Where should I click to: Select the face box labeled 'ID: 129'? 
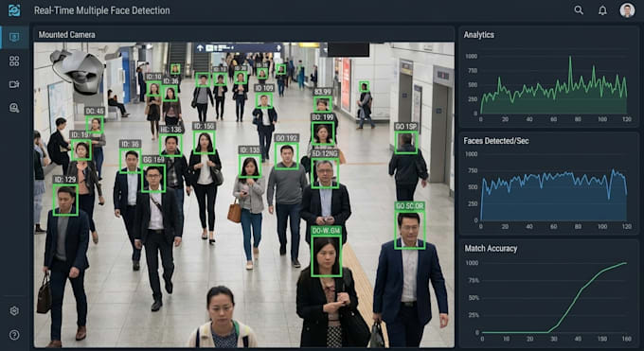(x=65, y=200)
